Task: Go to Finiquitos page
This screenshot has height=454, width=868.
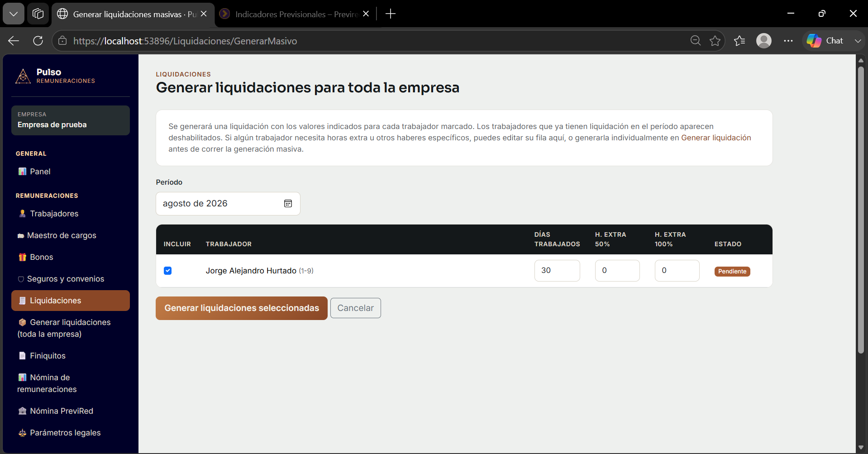Action: coord(71,356)
